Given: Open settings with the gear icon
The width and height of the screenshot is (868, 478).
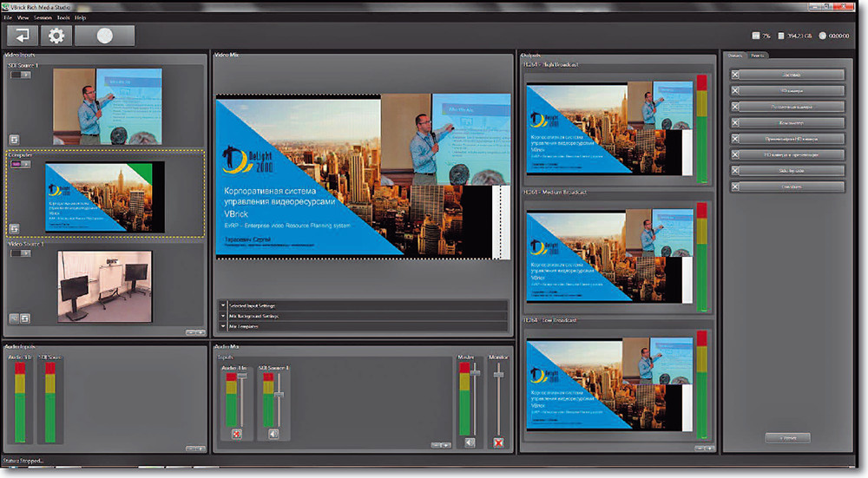Looking at the screenshot, I should pos(56,36).
